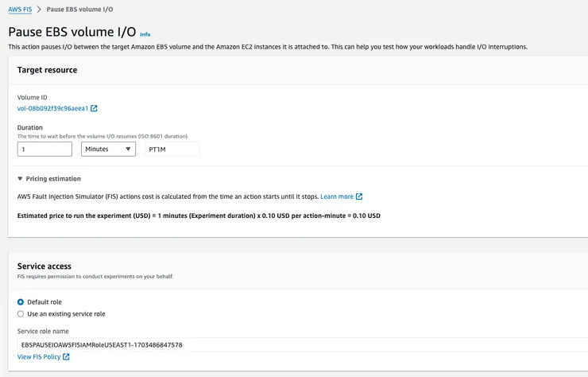The height and width of the screenshot is (377, 588).
Task: Open the Info link beside the title
Action: 145,34
